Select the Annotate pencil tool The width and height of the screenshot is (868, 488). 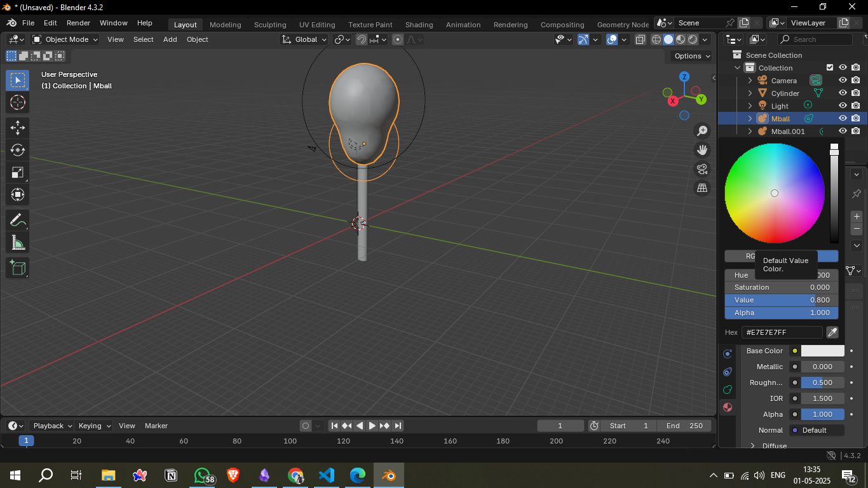[18, 220]
